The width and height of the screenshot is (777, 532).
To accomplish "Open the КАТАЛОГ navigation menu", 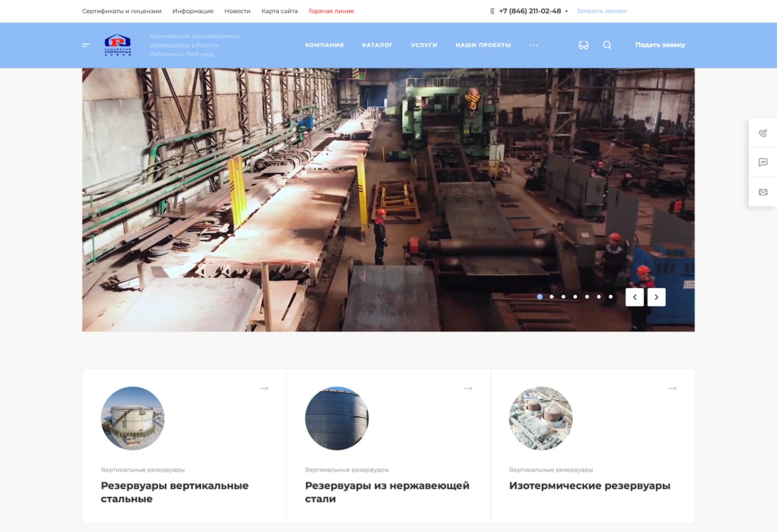I will point(377,45).
